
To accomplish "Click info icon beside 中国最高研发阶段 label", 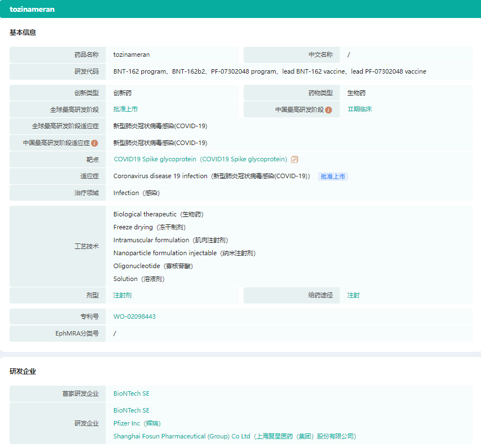I will [329, 110].
